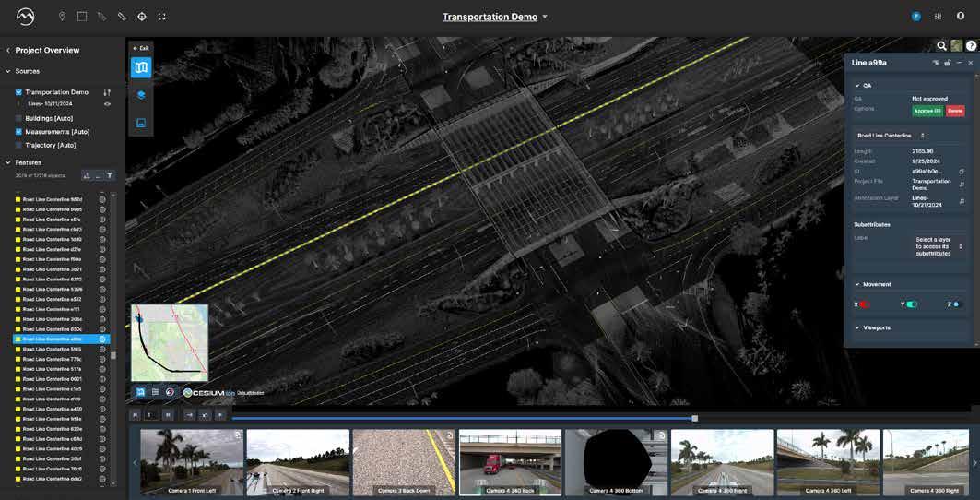Copy the feature ID value

962,171
